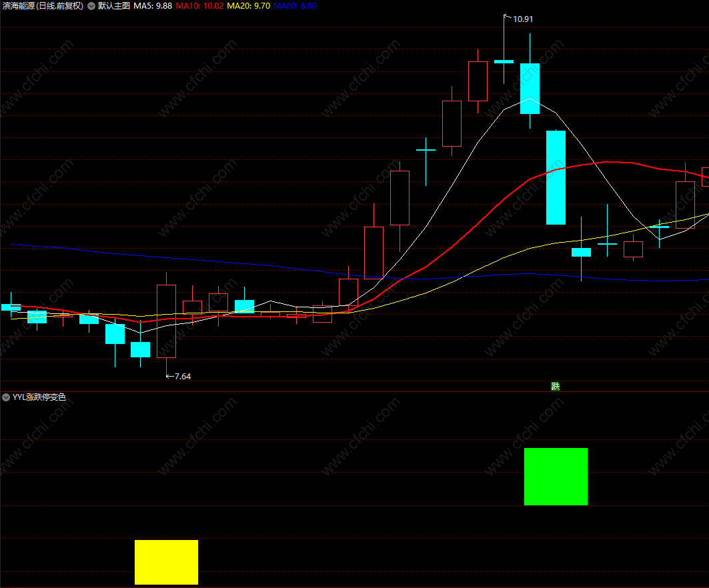Select the YYL涨跌停变色 indicator label
The height and width of the screenshot is (588, 709).
(39, 397)
